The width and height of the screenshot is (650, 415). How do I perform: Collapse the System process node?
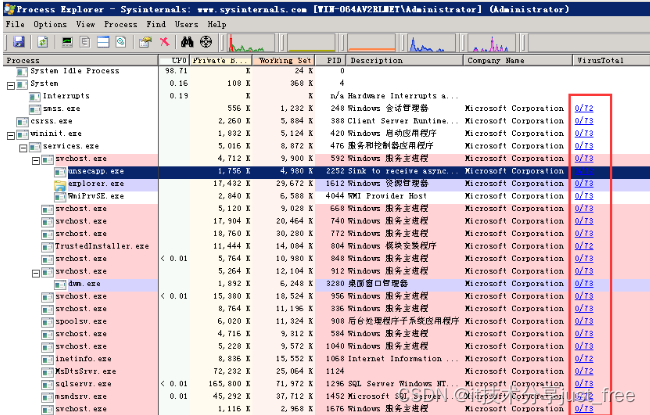[x=11, y=85]
